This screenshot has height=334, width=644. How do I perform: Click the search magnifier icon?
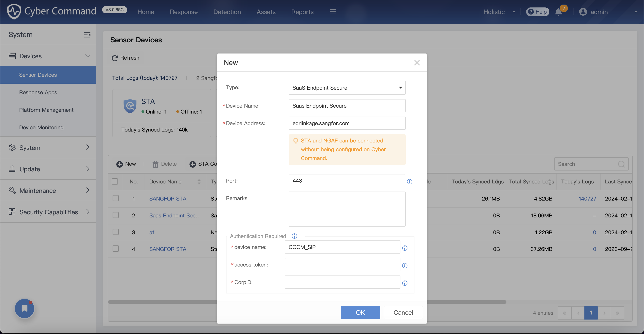point(621,164)
